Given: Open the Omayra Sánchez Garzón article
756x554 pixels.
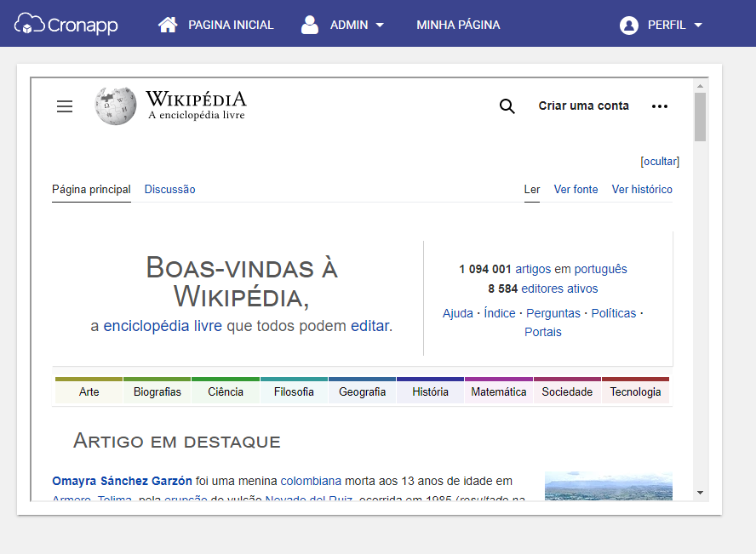Looking at the screenshot, I should click(122, 481).
